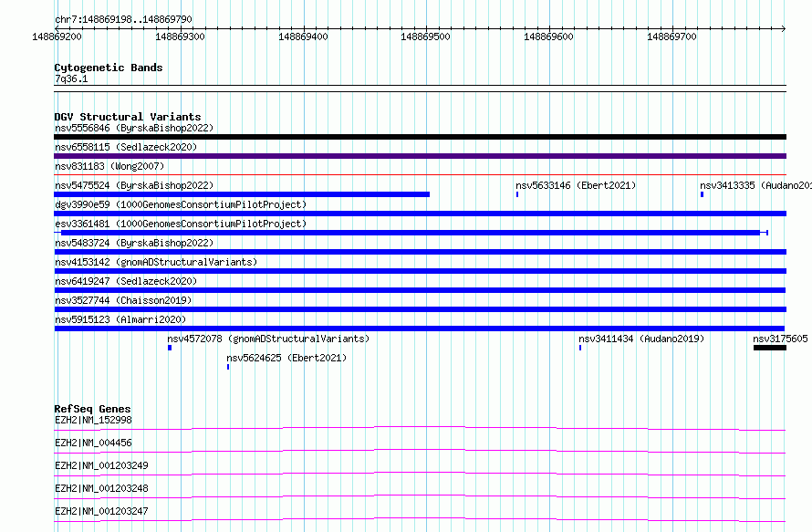Click variant label esv3361481 (1000GenomesConsortiumPilotProject)

point(181,224)
